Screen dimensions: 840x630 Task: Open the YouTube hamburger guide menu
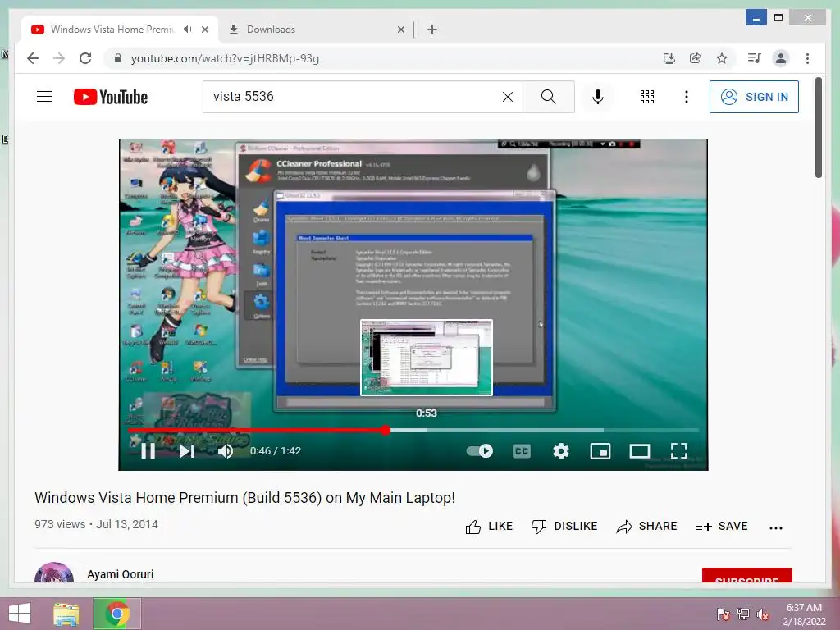(44, 97)
